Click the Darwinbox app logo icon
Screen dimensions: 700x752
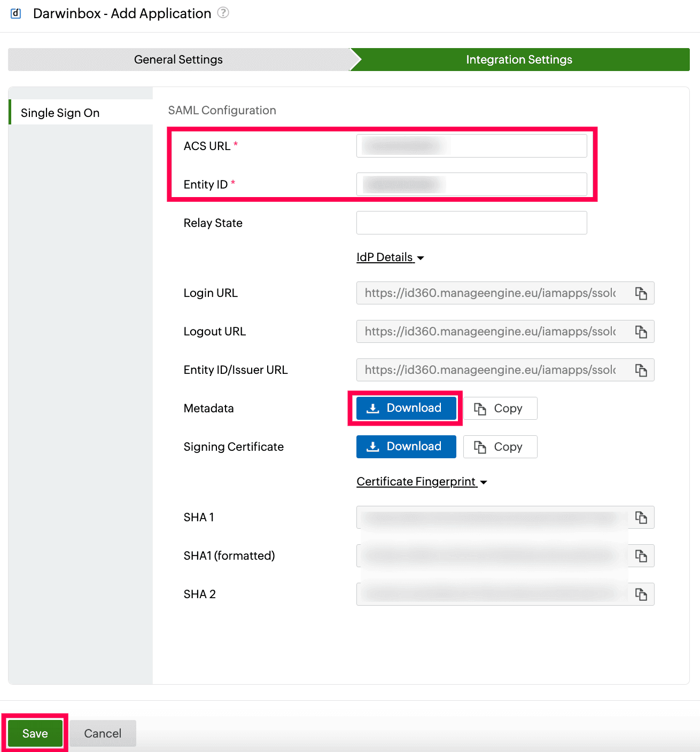point(16,13)
